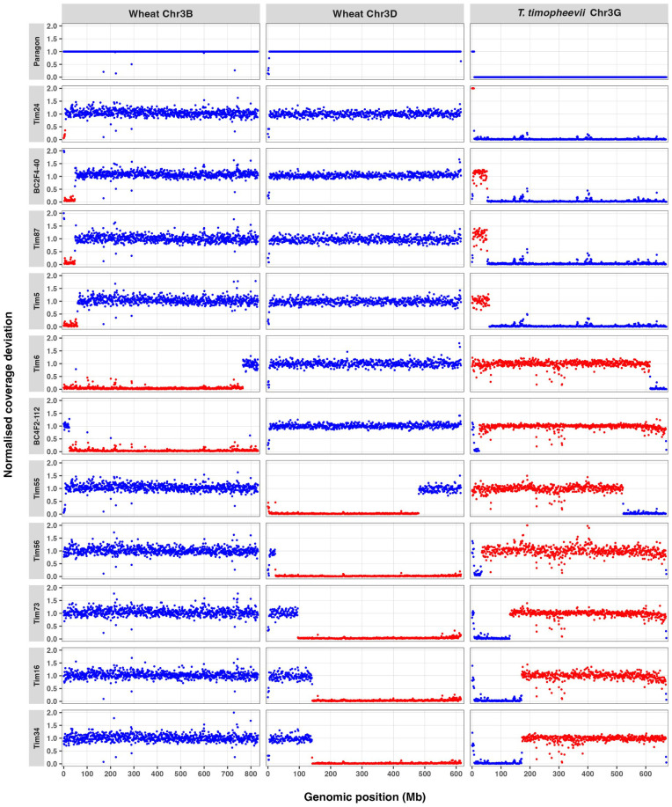Click the 'Normalised coverage deviation' y-axis title
672x807 pixels.
click(8, 395)
